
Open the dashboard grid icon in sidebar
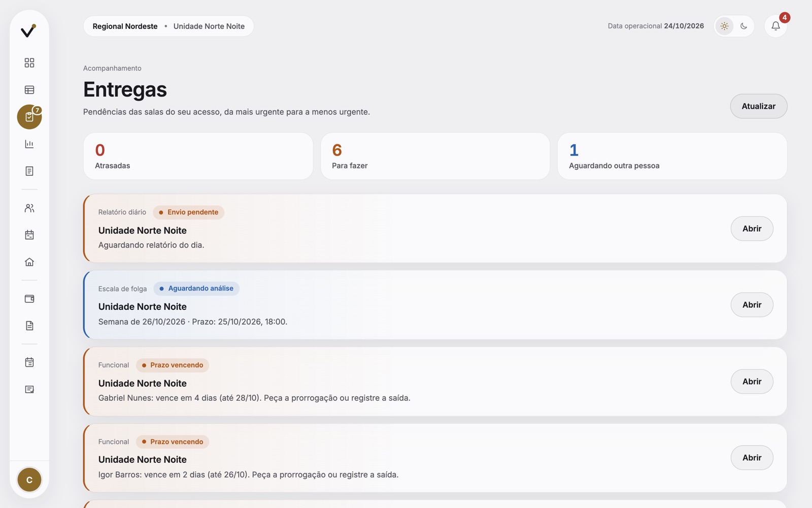29,62
